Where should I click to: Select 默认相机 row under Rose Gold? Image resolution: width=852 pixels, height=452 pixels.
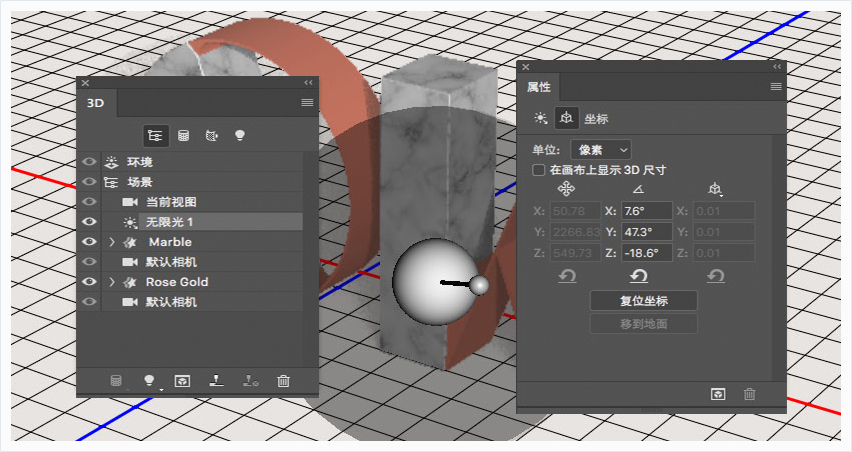202,302
